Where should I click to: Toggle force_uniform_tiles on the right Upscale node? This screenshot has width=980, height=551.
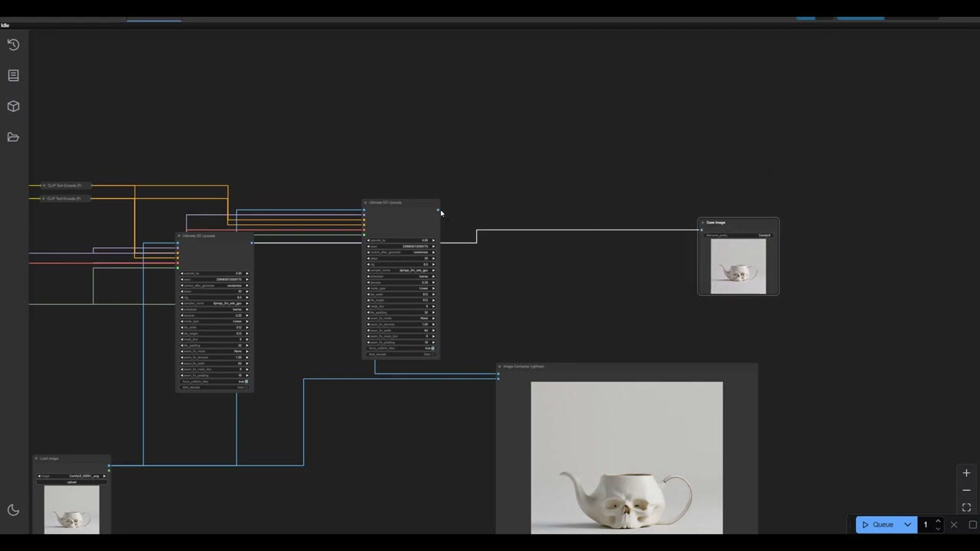coord(400,348)
